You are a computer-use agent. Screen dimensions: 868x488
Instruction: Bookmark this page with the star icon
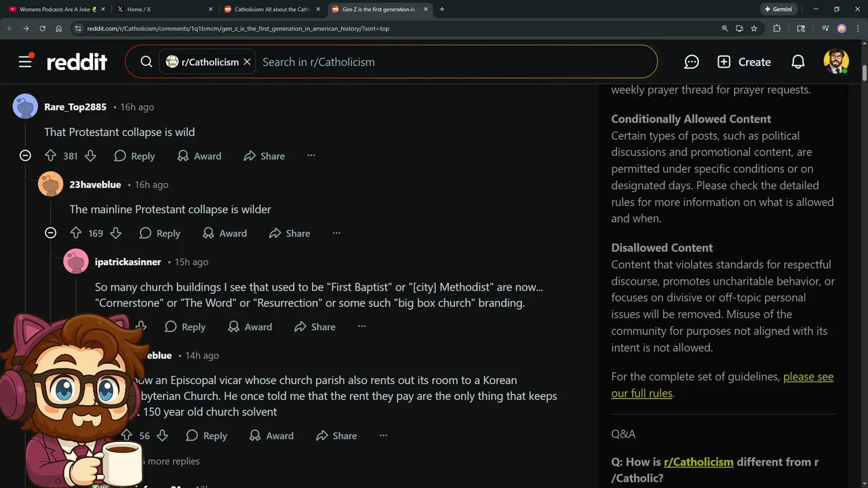(x=754, y=28)
